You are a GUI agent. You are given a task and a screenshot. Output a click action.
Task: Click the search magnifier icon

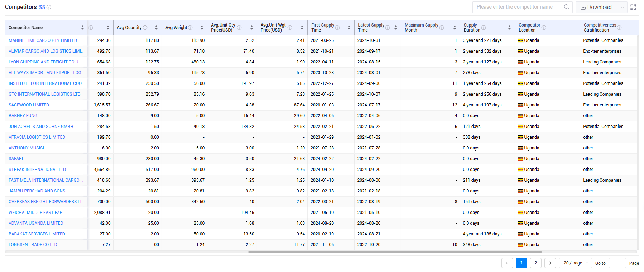tap(566, 7)
